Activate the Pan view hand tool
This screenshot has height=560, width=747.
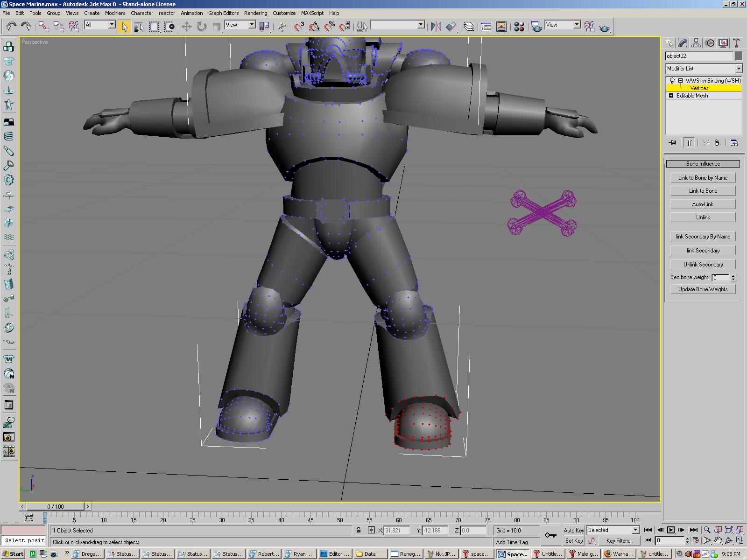pyautogui.click(x=718, y=541)
